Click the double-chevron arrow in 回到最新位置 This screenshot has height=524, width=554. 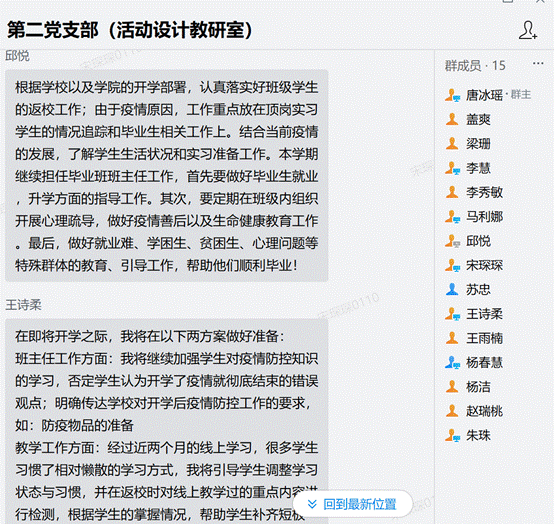312,504
